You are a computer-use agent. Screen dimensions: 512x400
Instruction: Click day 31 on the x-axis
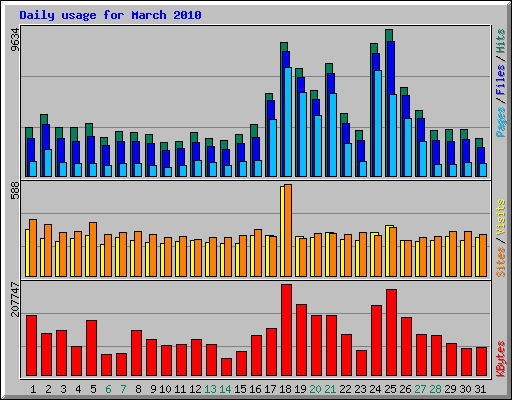480,389
